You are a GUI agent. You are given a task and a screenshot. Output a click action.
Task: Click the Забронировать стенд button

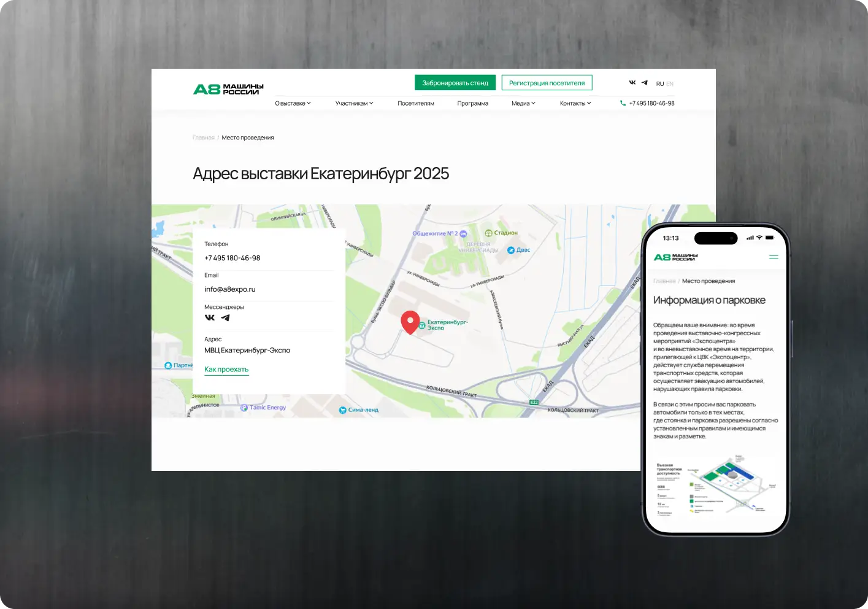[455, 83]
